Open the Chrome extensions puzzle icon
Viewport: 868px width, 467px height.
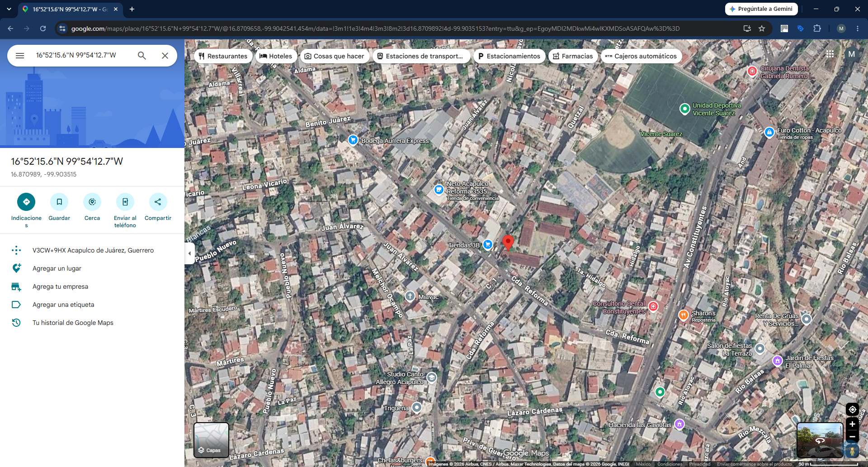(817, 29)
